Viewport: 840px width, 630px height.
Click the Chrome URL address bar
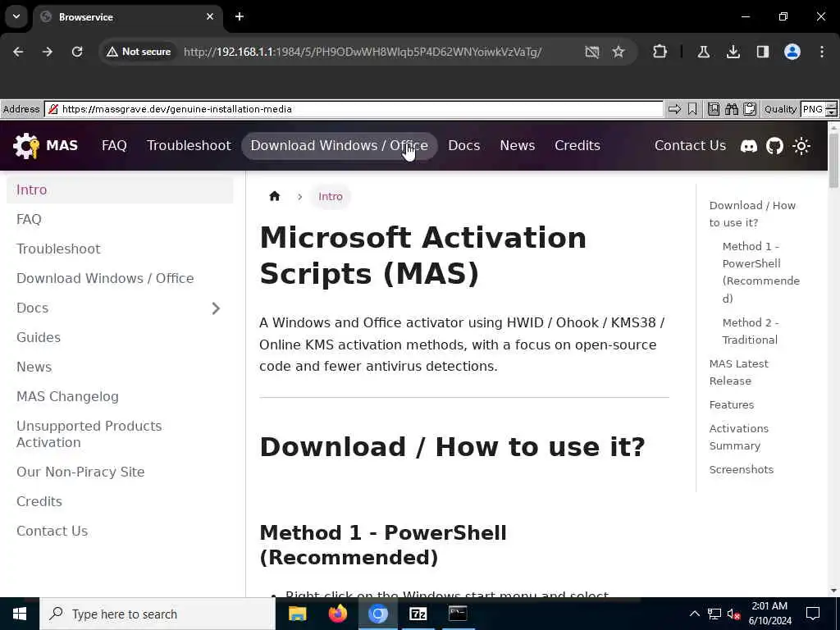pyautogui.click(x=362, y=52)
